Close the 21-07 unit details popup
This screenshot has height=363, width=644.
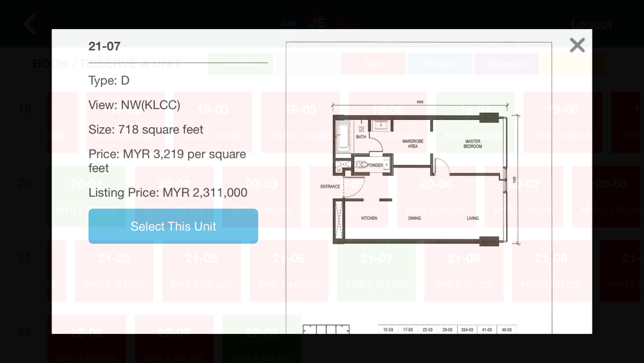coord(577,44)
